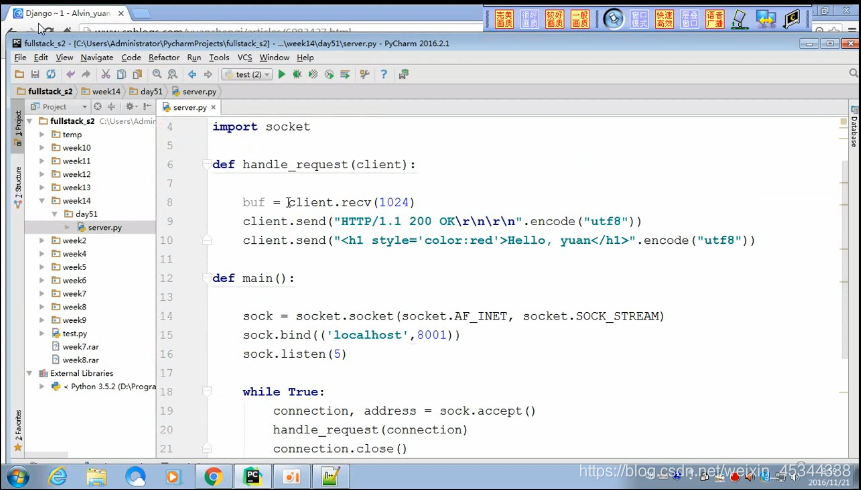The height and width of the screenshot is (490, 861).
Task: Hide the Project tool window
Action: 147,107
